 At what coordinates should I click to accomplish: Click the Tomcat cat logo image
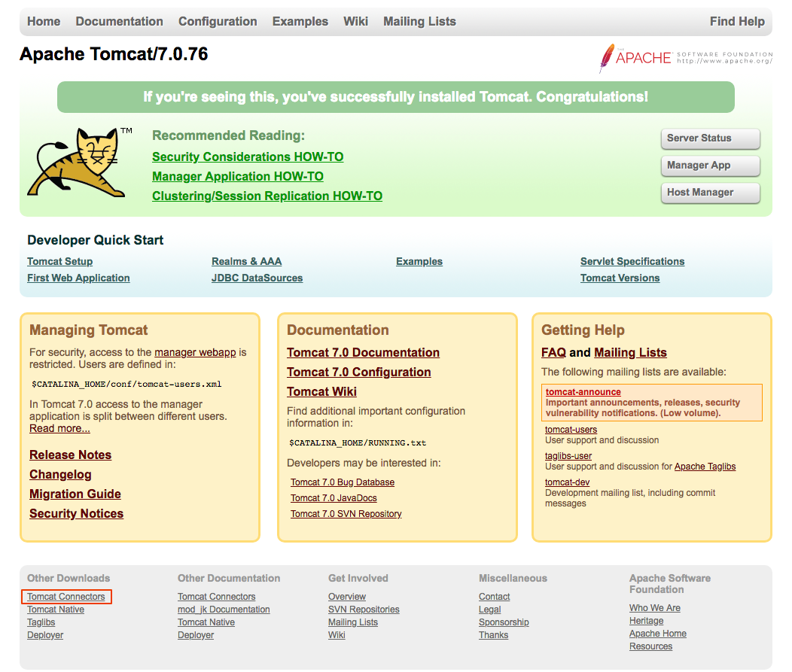pyautogui.click(x=79, y=162)
